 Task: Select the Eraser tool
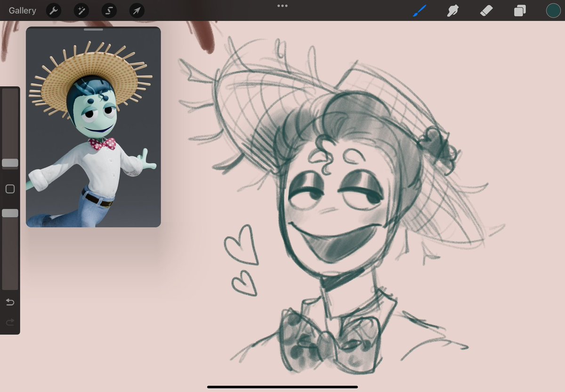486,10
